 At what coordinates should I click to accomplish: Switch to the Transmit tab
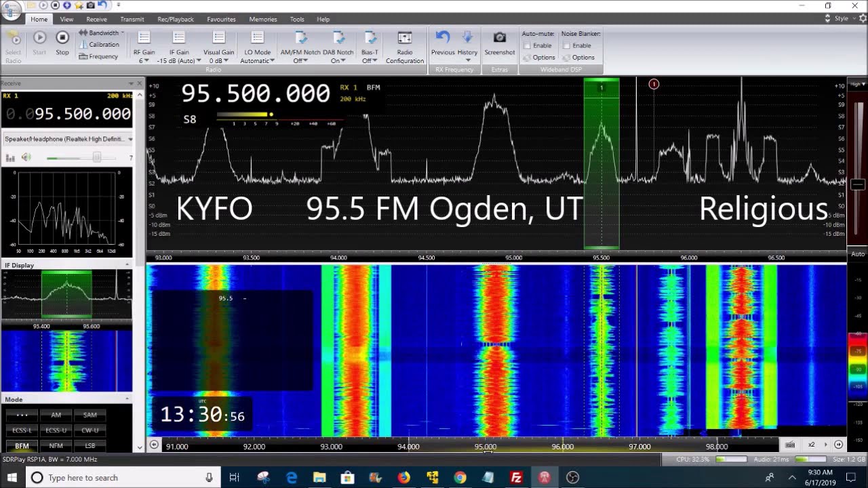point(132,19)
